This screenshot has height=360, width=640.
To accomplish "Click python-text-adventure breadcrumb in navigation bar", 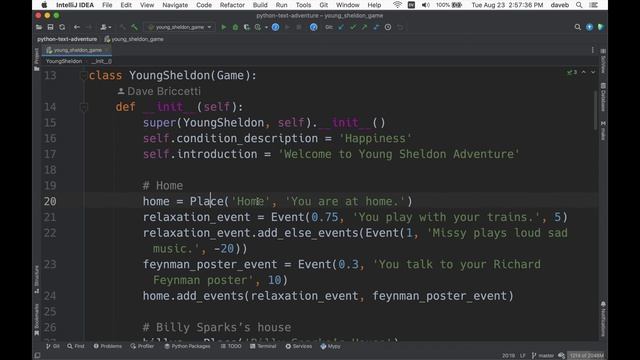I will [x=67, y=39].
